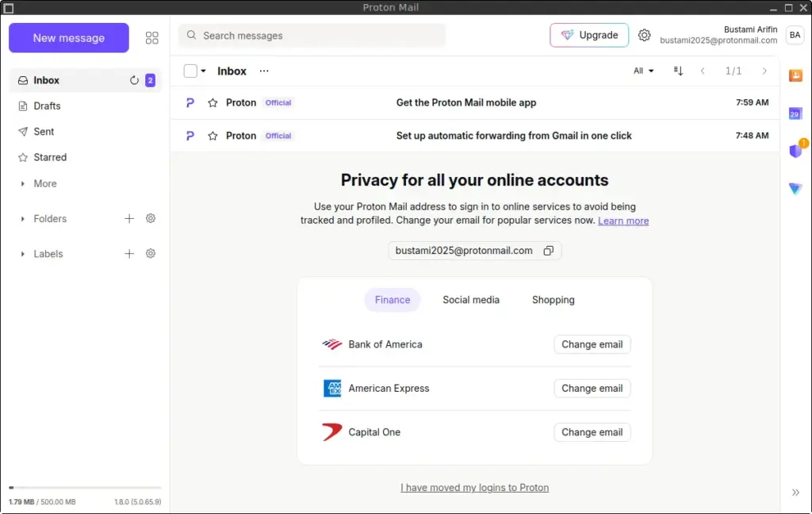
Task: Open settings gear in top bar
Action: click(644, 35)
